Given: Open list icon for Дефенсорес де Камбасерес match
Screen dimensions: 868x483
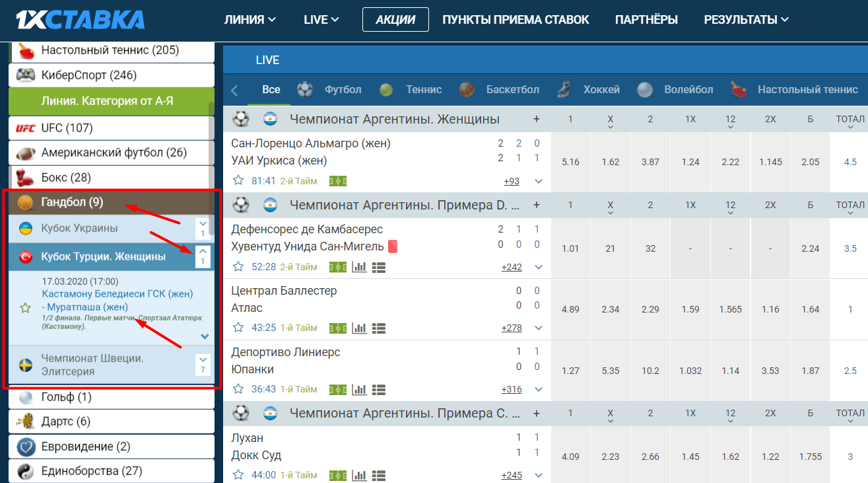Looking at the screenshot, I should [x=379, y=267].
